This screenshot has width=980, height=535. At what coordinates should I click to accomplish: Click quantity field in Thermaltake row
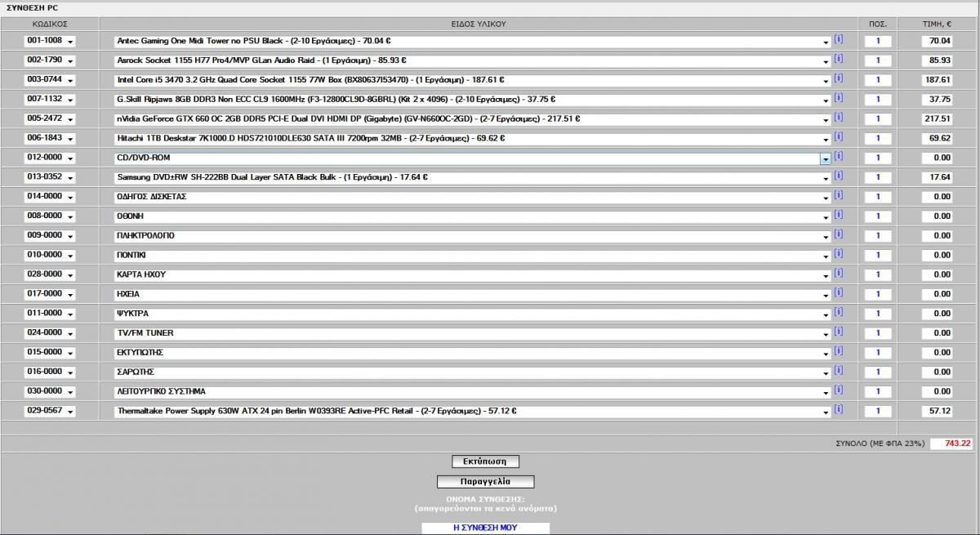click(x=878, y=411)
